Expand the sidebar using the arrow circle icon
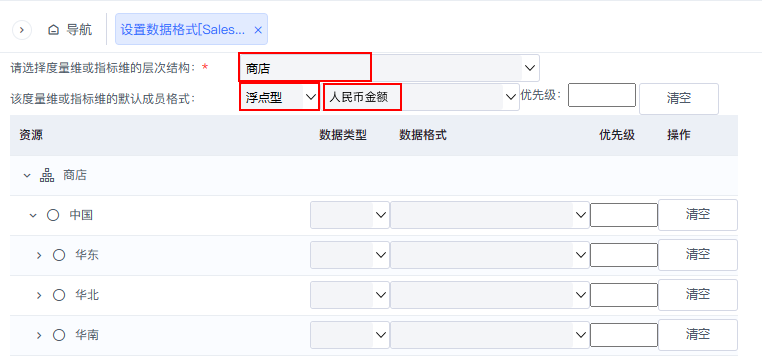Viewport: 762px width, 362px height. click(x=21, y=30)
